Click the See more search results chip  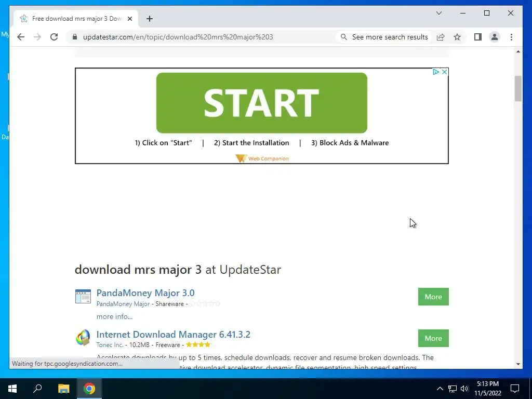pos(384,37)
